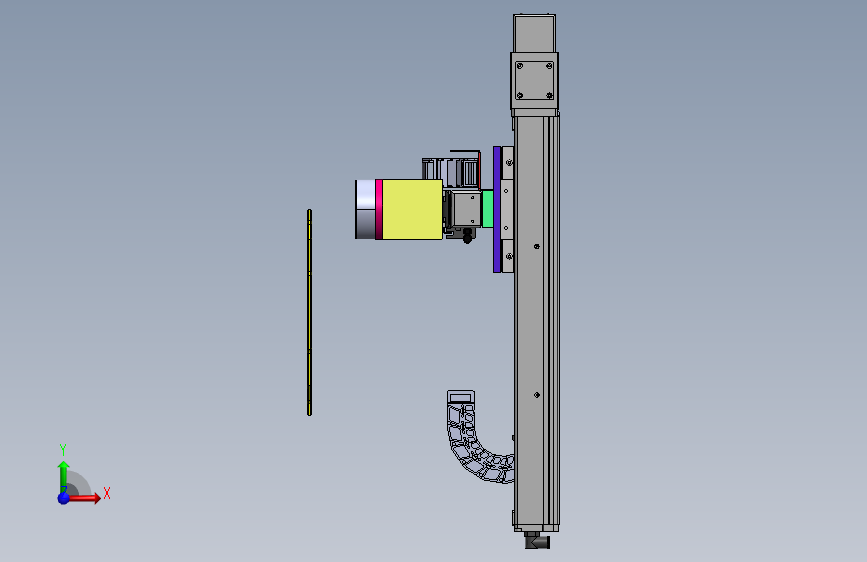Select the motor housing at the actuator top
The width and height of the screenshot is (867, 562).
click(534, 33)
